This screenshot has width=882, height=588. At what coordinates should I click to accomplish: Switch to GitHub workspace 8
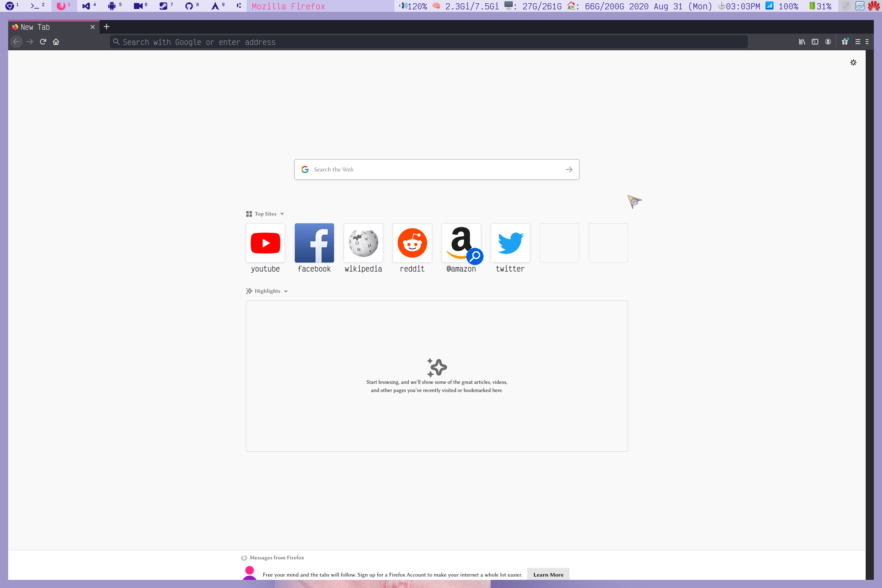192,6
